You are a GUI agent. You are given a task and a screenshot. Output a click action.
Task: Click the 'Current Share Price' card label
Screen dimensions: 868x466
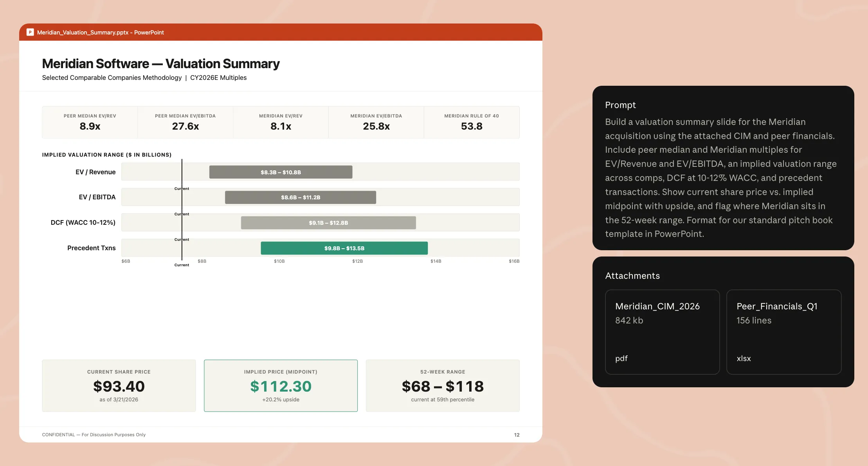[x=119, y=372]
